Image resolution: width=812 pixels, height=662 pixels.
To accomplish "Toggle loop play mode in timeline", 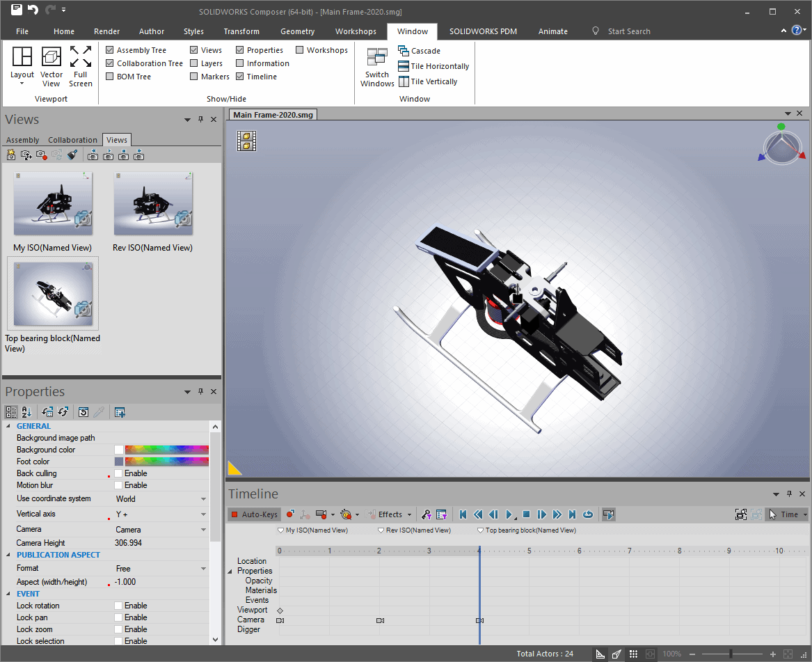I will pos(588,514).
